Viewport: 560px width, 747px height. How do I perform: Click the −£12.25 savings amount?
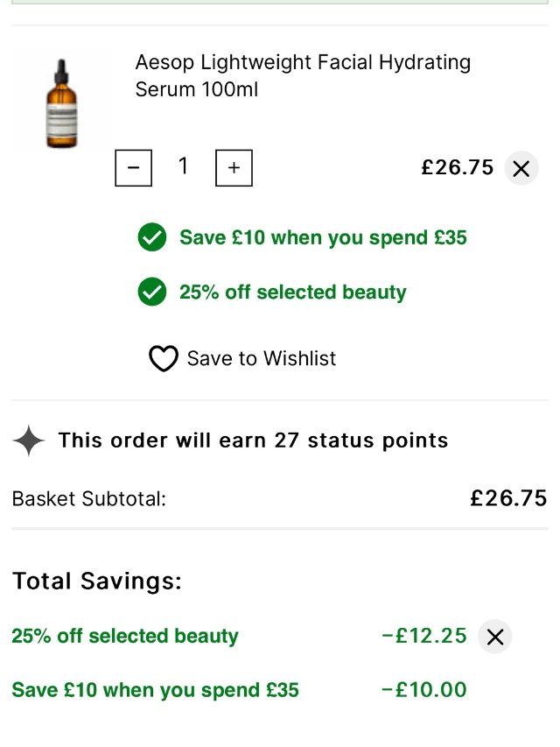click(x=424, y=636)
